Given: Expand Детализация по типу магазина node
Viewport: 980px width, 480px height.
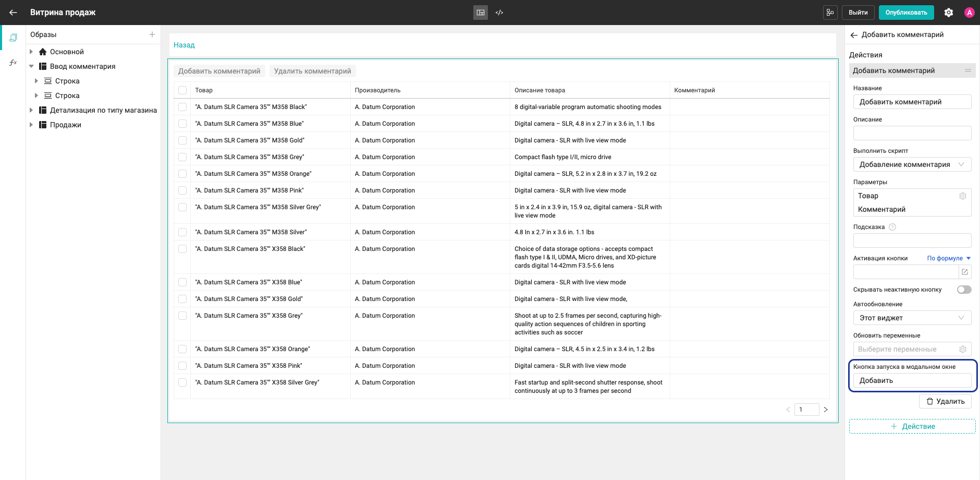Looking at the screenshot, I should (x=31, y=110).
